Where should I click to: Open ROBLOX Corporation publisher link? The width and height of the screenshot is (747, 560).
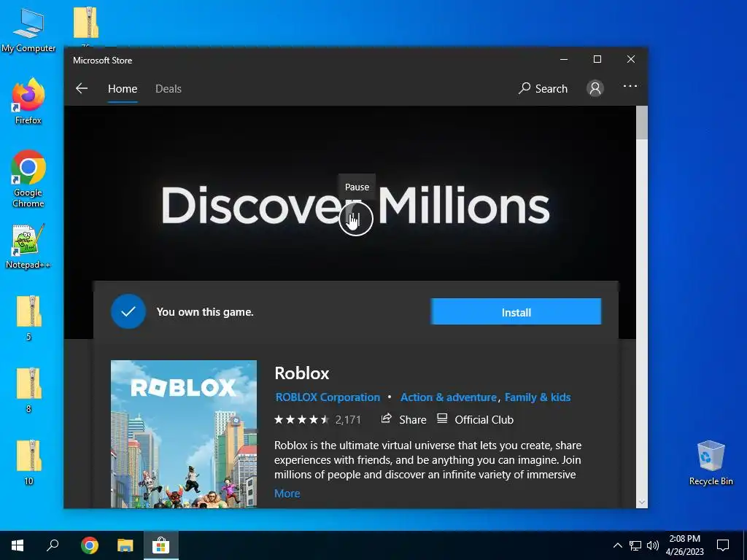click(x=328, y=397)
